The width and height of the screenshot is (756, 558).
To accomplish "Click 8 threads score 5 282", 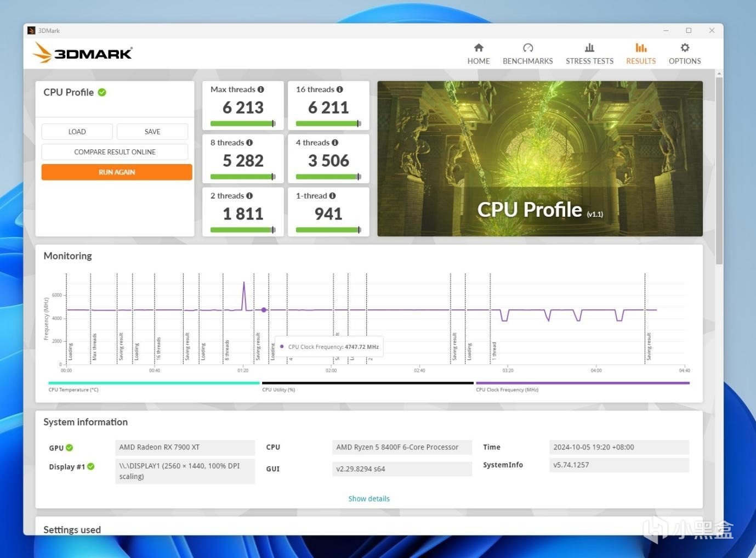I will 243,161.
